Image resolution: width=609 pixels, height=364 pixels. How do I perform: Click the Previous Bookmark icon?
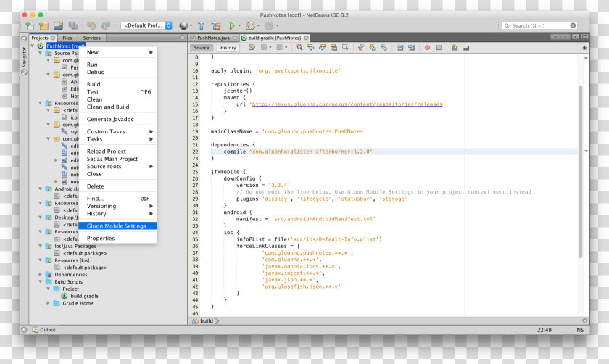[x=361, y=47]
